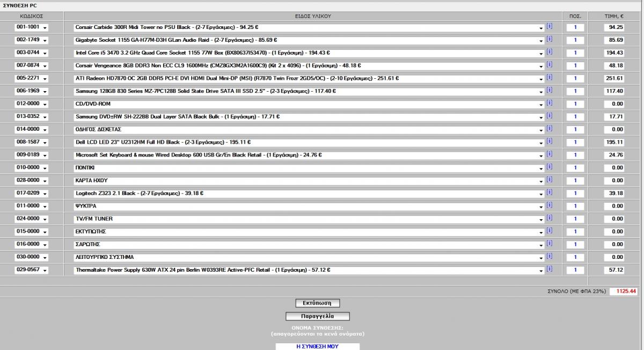Show info for Corsair Vengeance 8GB row
The image size is (644, 350).
[x=549, y=65]
